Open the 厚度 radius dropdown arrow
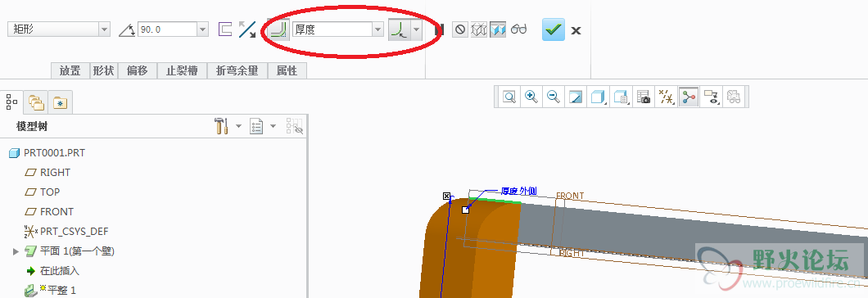 [x=377, y=29]
